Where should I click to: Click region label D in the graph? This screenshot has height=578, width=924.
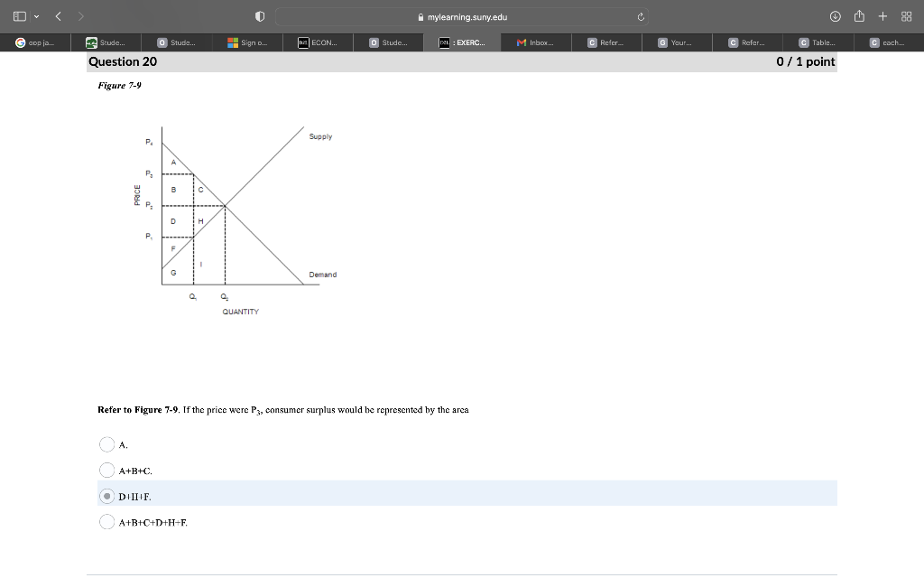click(173, 221)
